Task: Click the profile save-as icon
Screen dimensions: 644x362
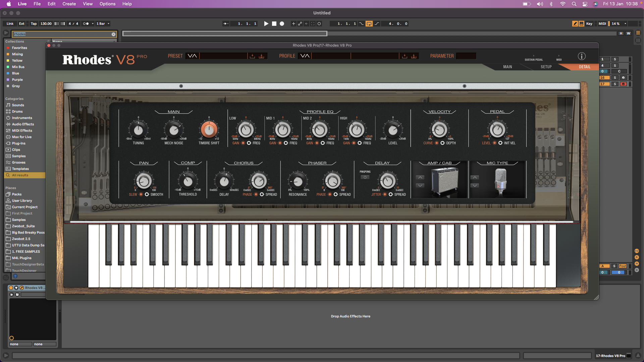Action: click(414, 56)
